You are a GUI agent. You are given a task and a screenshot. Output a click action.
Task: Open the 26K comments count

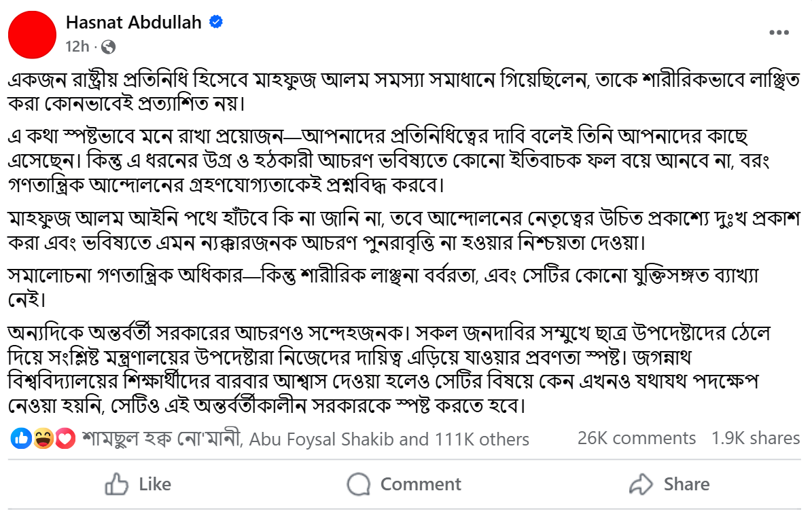coord(636,438)
